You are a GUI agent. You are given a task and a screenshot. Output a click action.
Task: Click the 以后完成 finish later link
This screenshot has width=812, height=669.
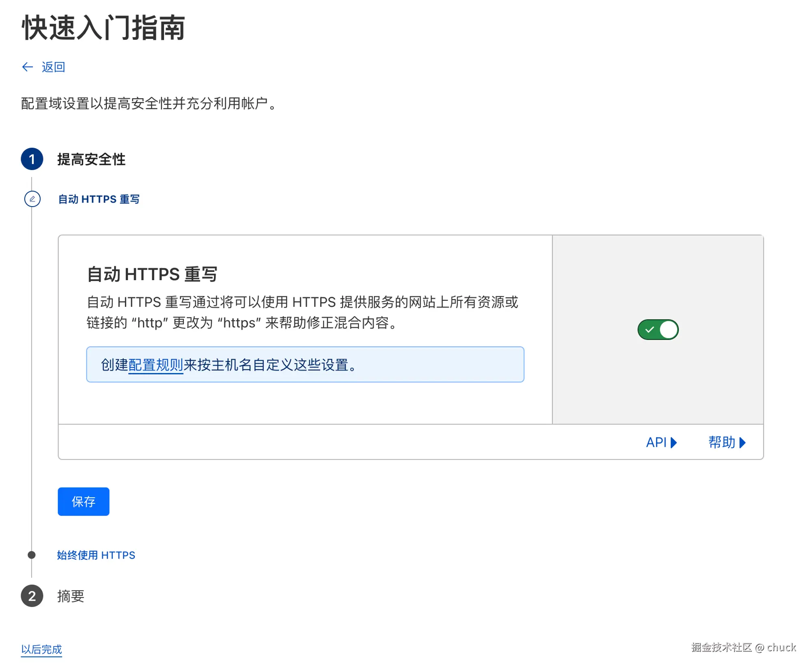tap(41, 650)
